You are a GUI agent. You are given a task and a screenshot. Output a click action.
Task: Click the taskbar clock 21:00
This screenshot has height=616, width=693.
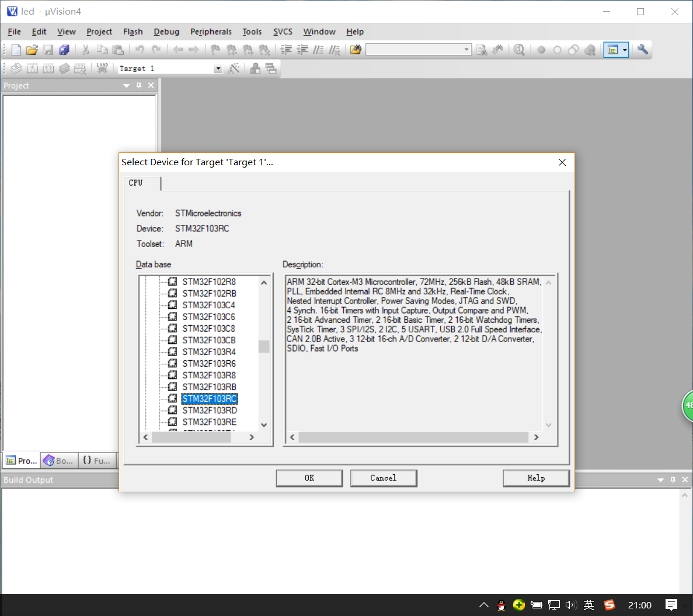(639, 605)
